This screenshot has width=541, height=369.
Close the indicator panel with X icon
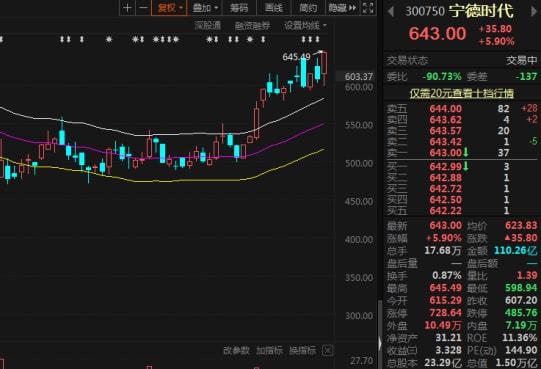tap(327, 351)
